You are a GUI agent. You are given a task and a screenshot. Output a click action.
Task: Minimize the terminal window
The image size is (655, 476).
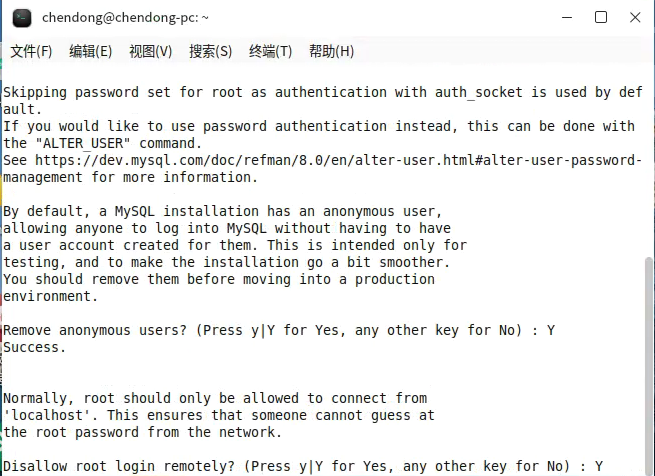click(x=567, y=18)
